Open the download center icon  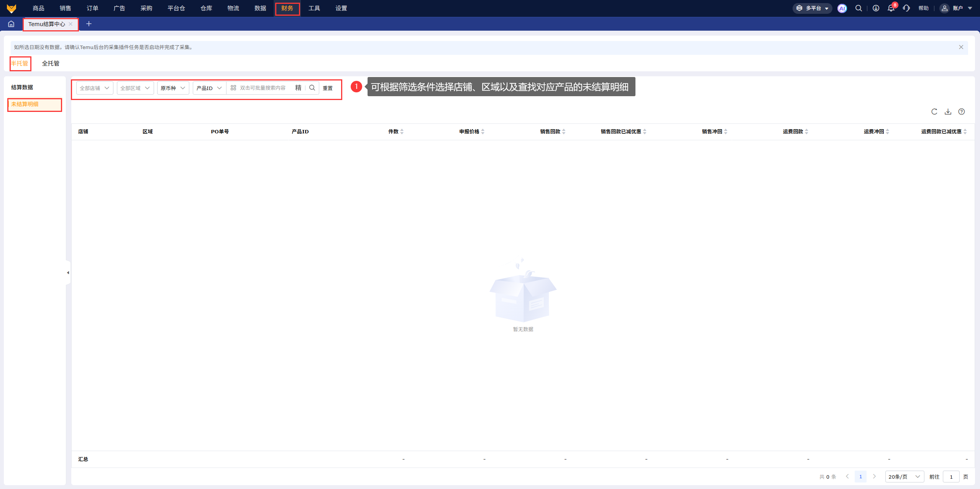point(876,8)
